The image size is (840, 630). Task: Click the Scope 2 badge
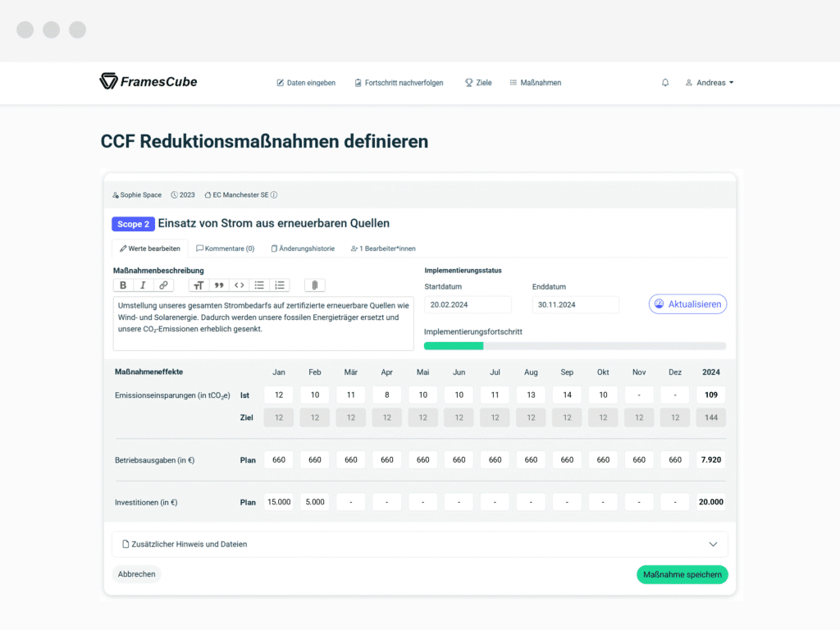point(134,224)
